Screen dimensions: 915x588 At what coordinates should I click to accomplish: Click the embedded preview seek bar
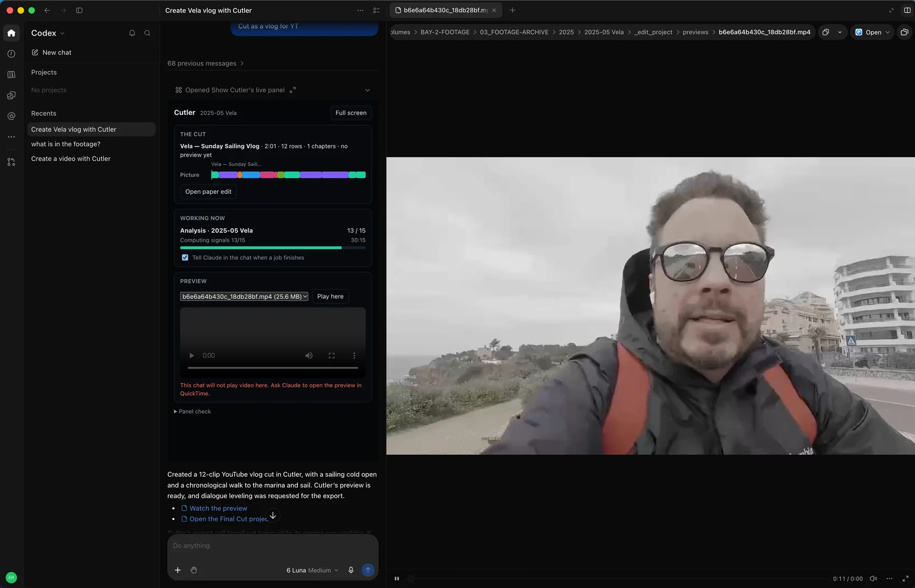(x=272, y=367)
